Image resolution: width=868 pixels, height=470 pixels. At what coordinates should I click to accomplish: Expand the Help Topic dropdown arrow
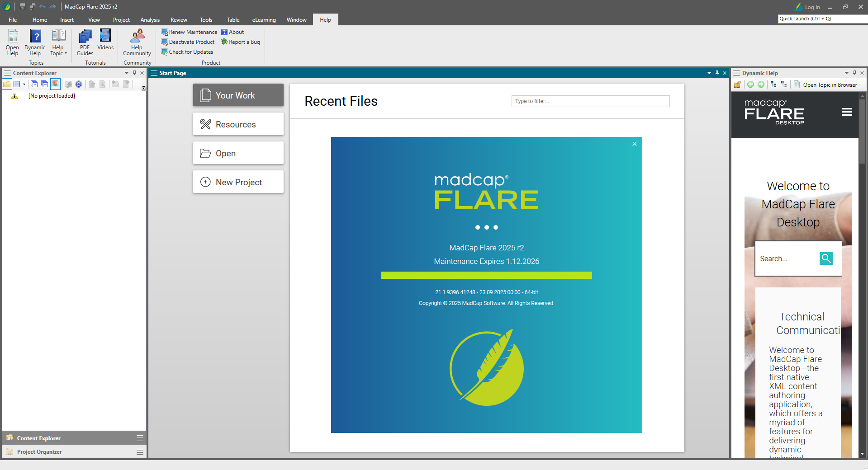click(66, 53)
